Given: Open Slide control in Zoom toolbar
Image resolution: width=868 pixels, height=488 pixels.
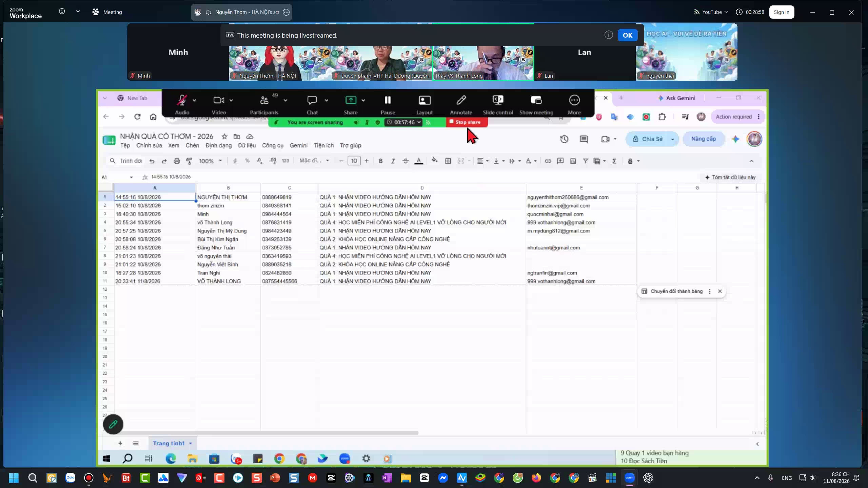Looking at the screenshot, I should tap(498, 104).
